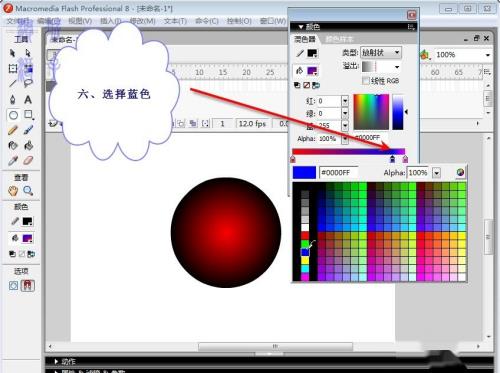This screenshot has width=500, height=373.
Task: Switch to the color mixer tab
Action: 305,39
